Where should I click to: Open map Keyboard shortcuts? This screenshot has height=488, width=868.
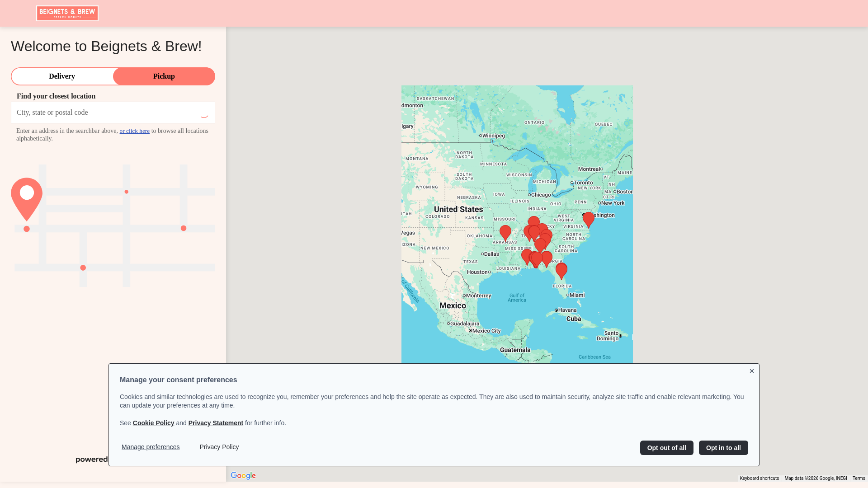click(x=759, y=478)
